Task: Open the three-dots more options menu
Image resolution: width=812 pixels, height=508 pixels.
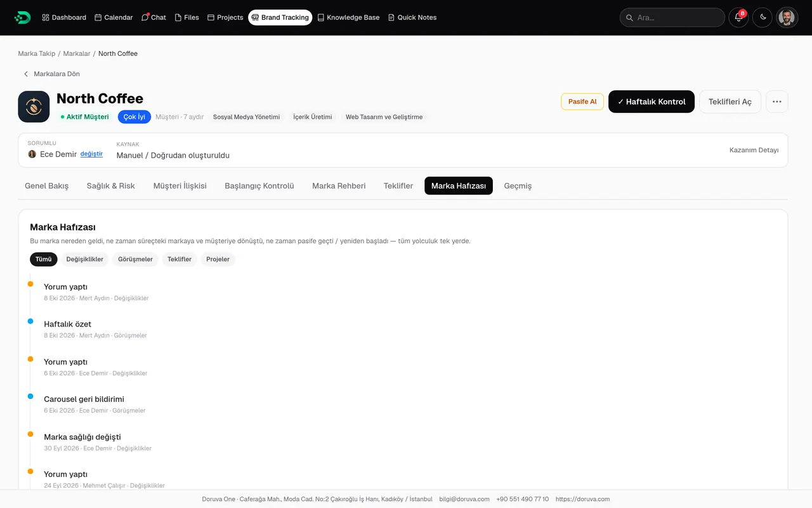Action: 777,102
